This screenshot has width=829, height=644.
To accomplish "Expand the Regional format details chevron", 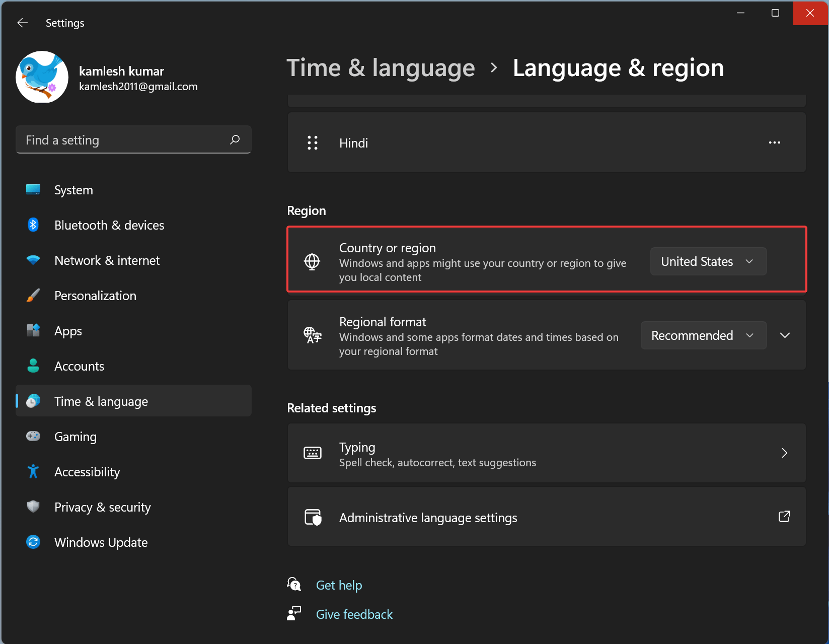I will [x=784, y=335].
